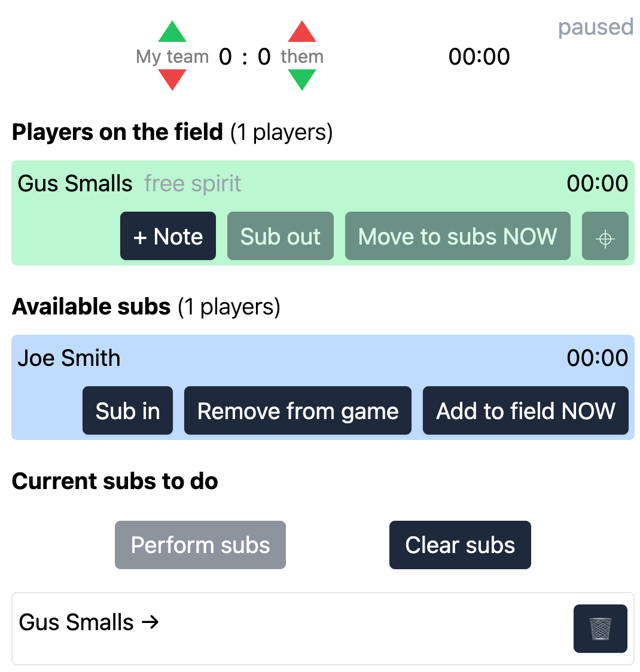640x672 pixels.
Task: Click the green down arrow to decrease them score
Action: 301,78
